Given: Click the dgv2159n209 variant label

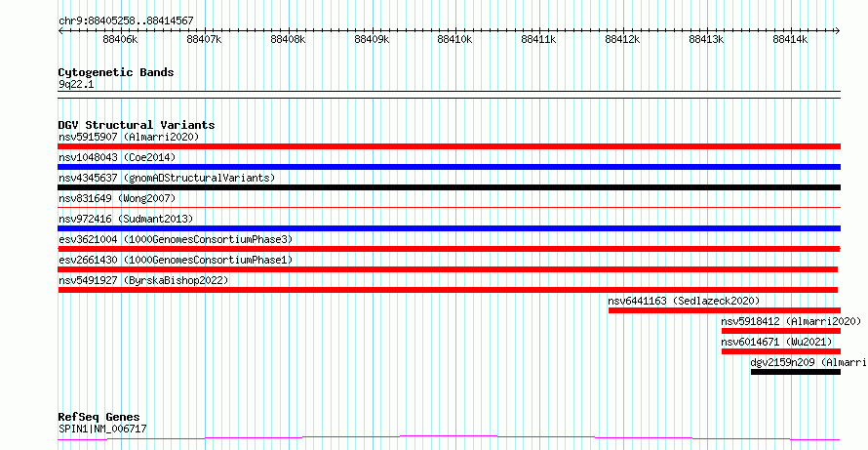Looking at the screenshot, I should [x=809, y=362].
